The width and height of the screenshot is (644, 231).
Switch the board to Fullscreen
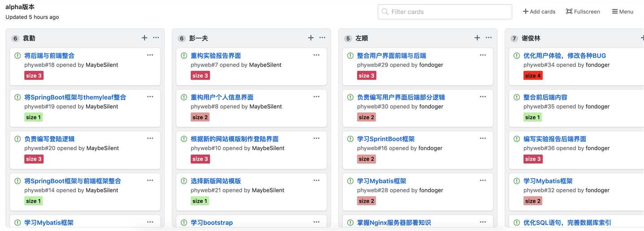coord(583,12)
